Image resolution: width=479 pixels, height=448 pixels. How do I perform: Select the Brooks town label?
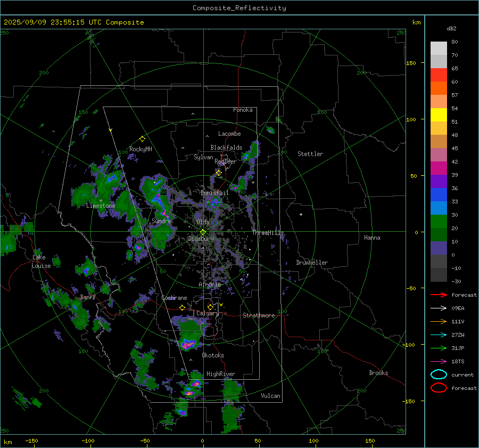tap(378, 373)
